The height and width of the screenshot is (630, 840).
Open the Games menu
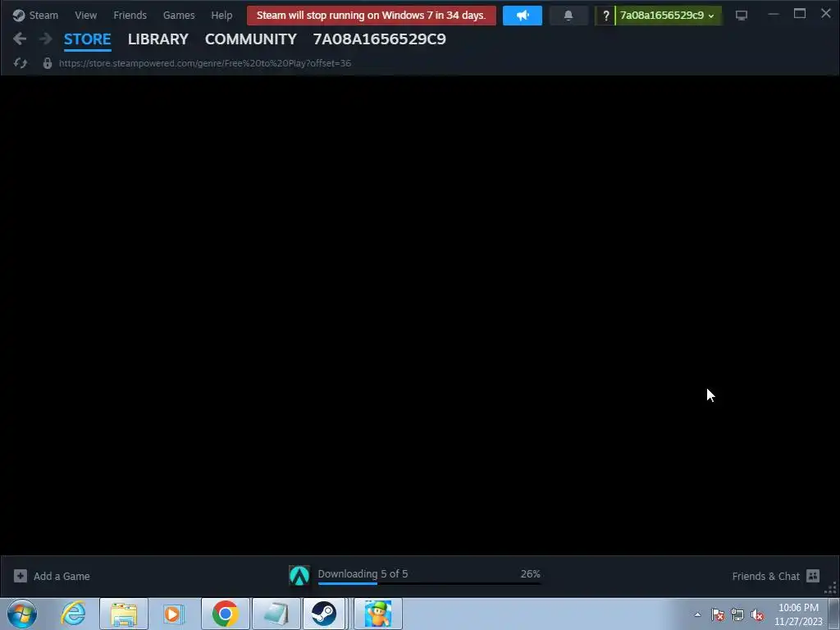tap(179, 15)
